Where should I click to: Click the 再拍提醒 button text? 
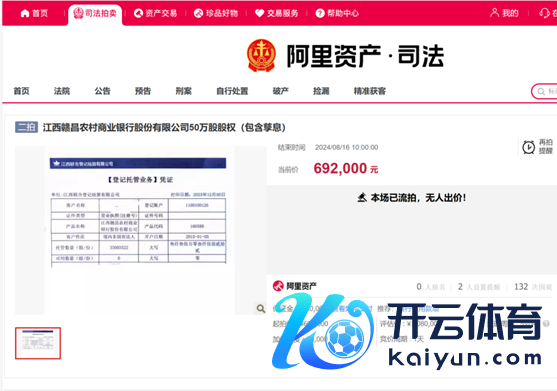[x=546, y=147]
